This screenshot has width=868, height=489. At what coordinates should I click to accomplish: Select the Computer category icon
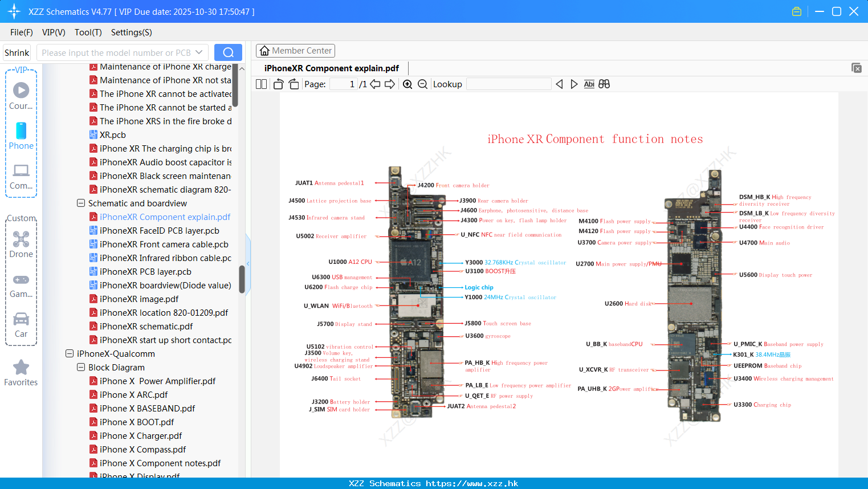tap(21, 170)
